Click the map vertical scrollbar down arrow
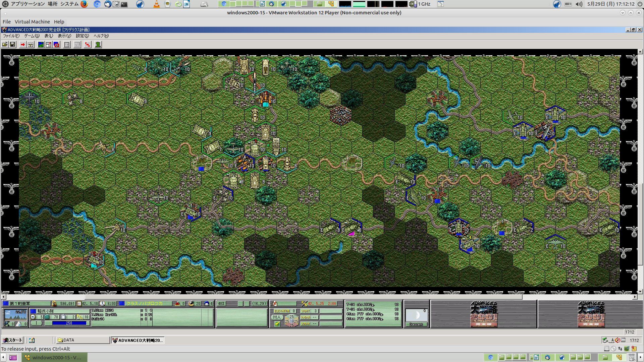644x362 pixels. [640, 292]
